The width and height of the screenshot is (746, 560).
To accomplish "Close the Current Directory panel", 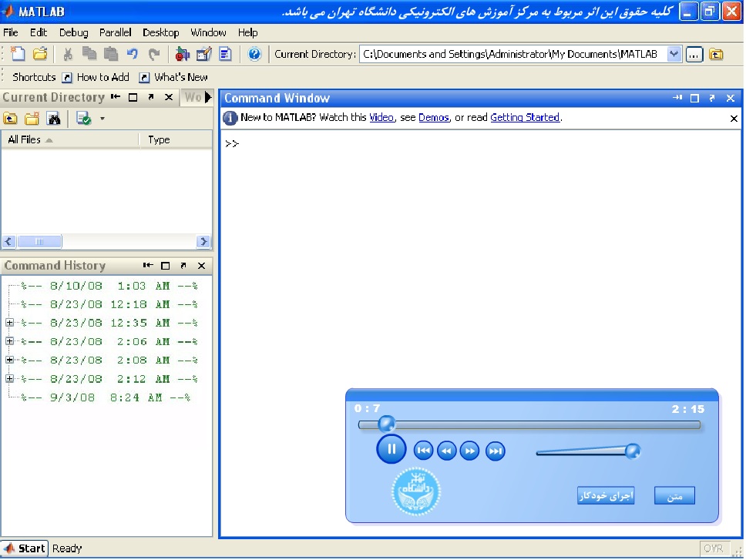I will point(169,97).
